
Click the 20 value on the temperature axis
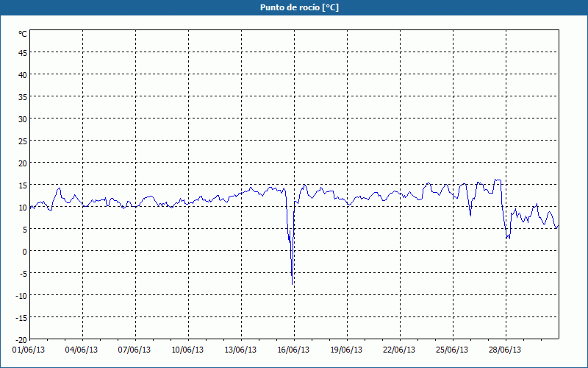[x=23, y=163]
